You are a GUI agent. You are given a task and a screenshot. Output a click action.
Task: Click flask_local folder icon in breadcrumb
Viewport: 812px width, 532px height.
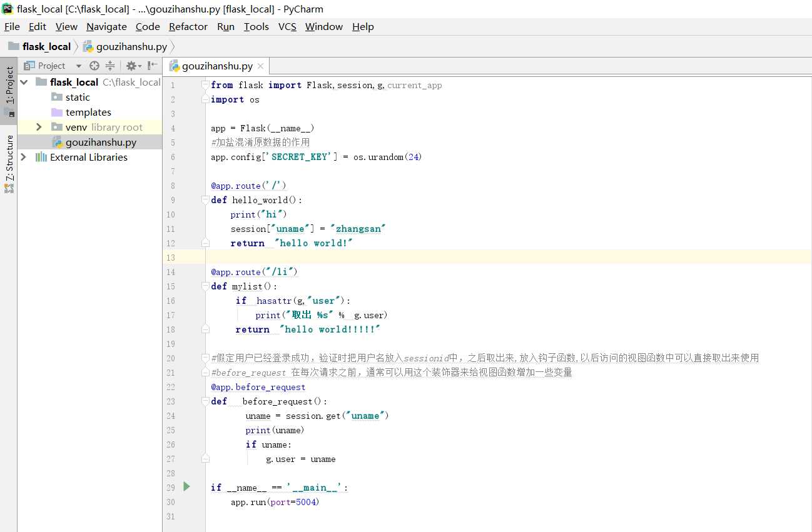coord(13,46)
